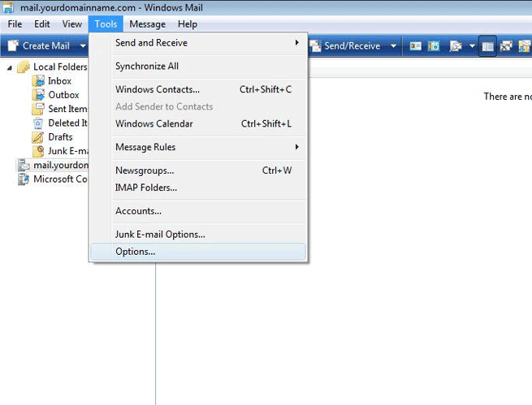Click the Create Mail toolbar button

pyautogui.click(x=39, y=45)
